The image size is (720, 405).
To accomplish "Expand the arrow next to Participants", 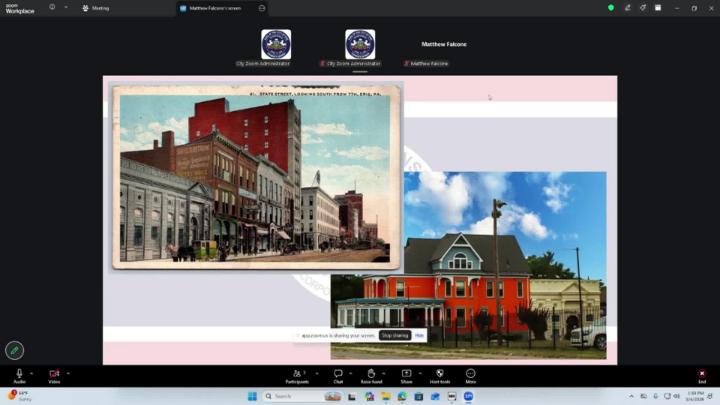I will tap(316, 373).
